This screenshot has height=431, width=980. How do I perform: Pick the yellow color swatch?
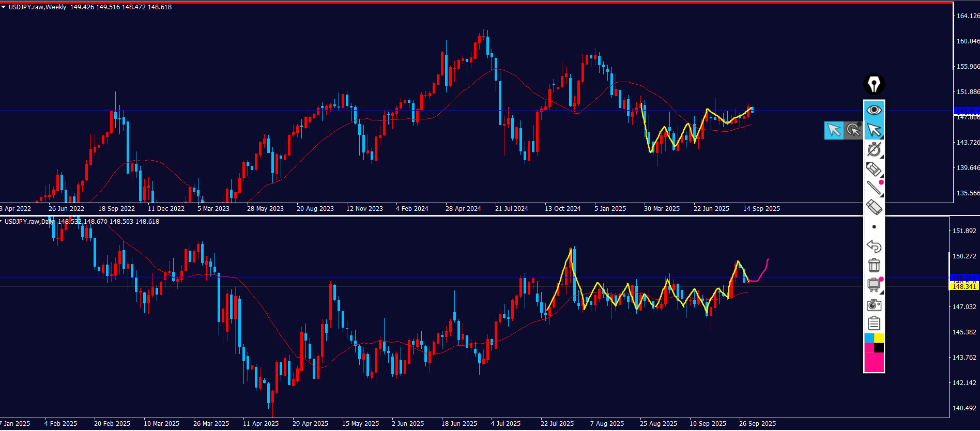point(879,338)
